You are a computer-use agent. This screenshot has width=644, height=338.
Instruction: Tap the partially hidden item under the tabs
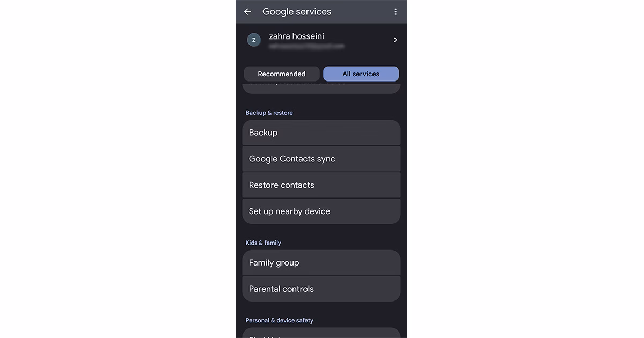[x=321, y=87]
